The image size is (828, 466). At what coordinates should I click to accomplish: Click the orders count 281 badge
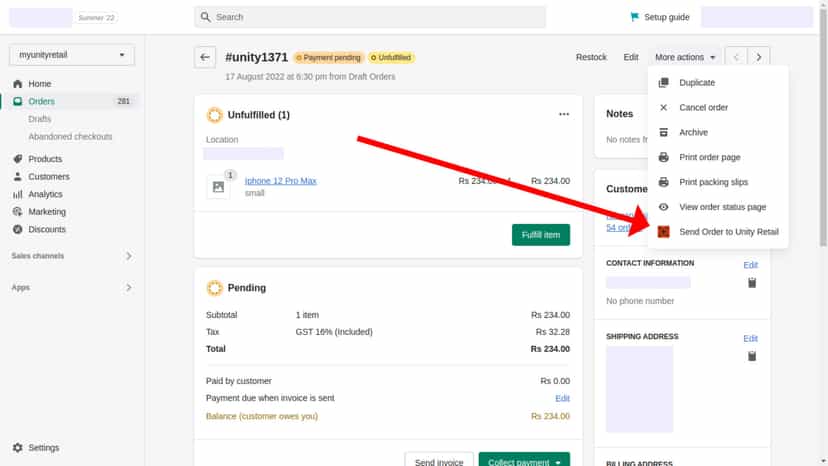pos(124,101)
